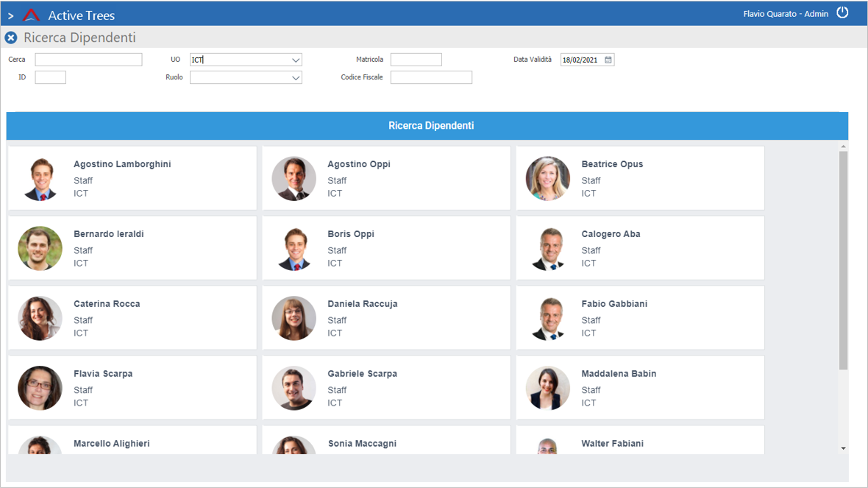Open Calogero Aba's photo
The width and height of the screenshot is (868, 488).
pyautogui.click(x=547, y=248)
